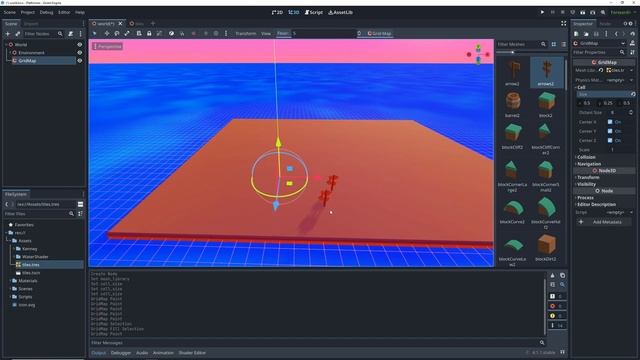Switch to the Script workspace
This screenshot has width=640, height=360.
point(313,12)
